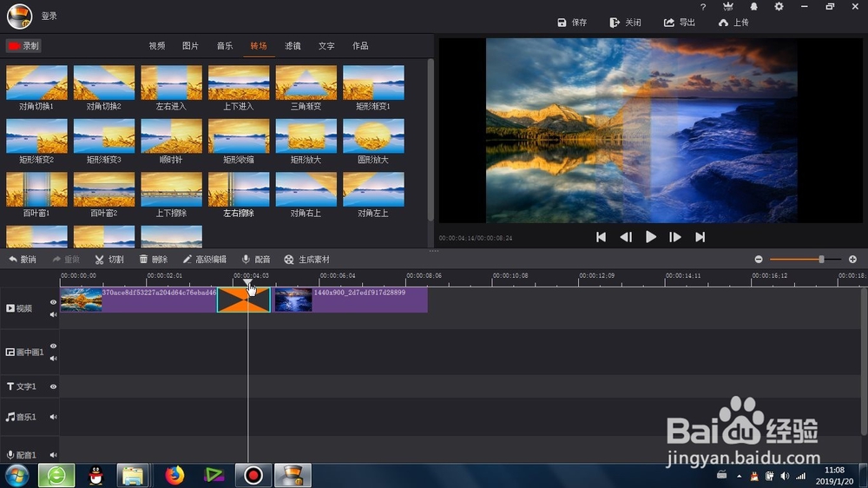The width and height of the screenshot is (868, 488).
Task: Select the 顺时针 transition thumbnail
Action: click(x=172, y=135)
